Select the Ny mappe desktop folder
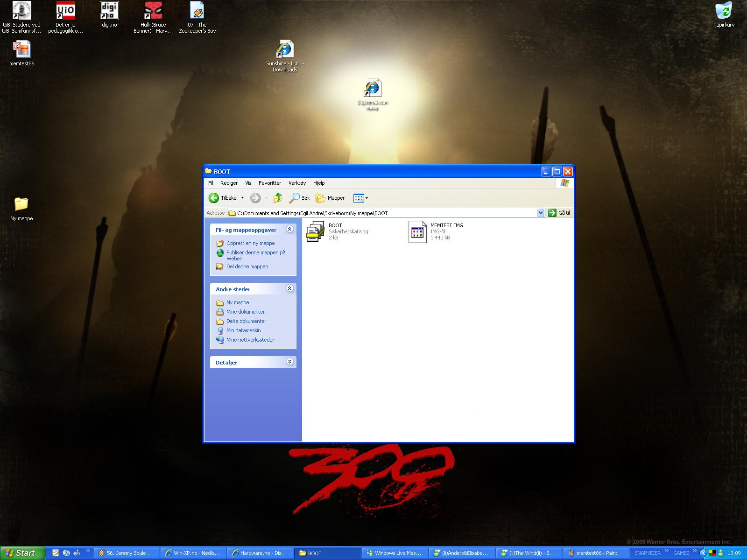The image size is (747, 560). pyautogui.click(x=21, y=208)
